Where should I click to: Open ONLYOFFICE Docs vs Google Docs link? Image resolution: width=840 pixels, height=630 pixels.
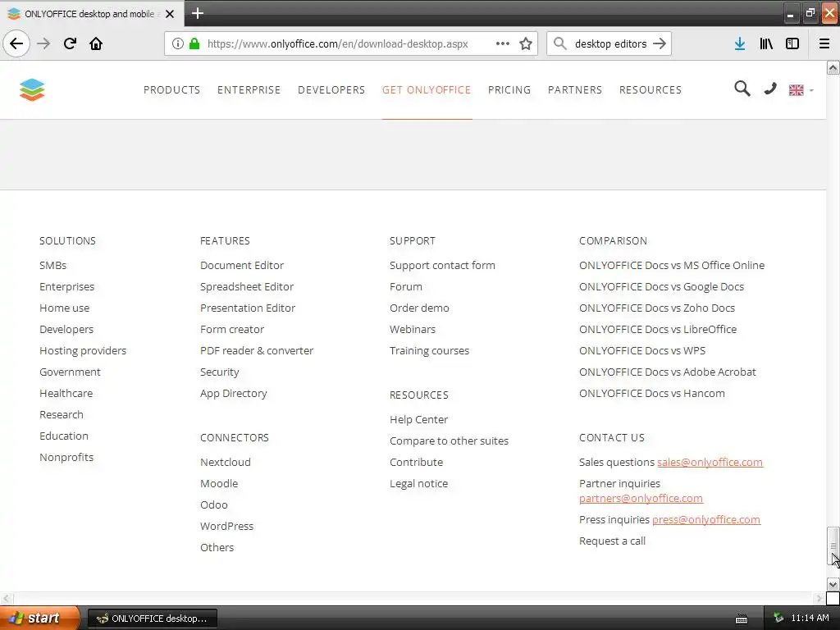click(x=661, y=286)
